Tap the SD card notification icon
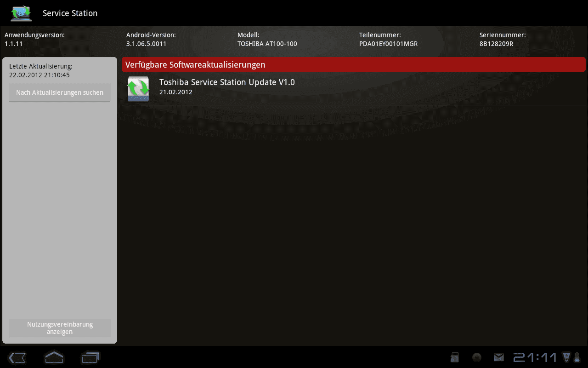 point(455,357)
